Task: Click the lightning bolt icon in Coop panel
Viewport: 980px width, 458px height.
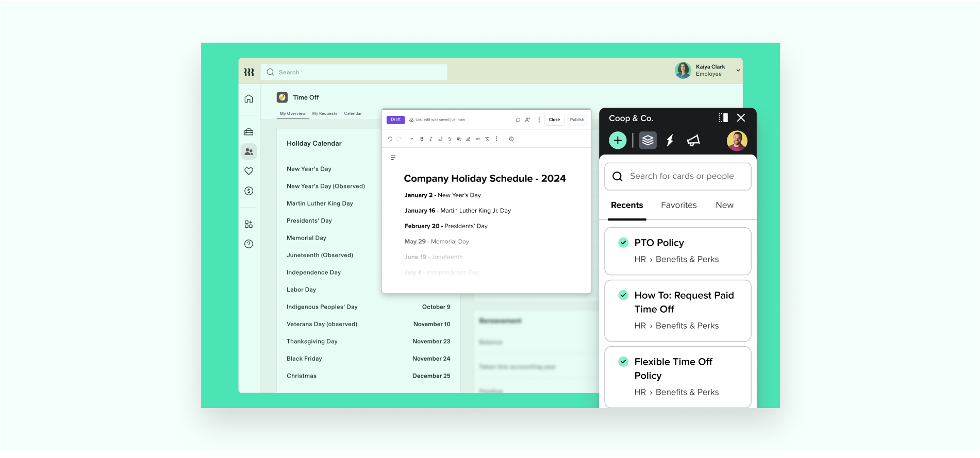Action: click(670, 140)
